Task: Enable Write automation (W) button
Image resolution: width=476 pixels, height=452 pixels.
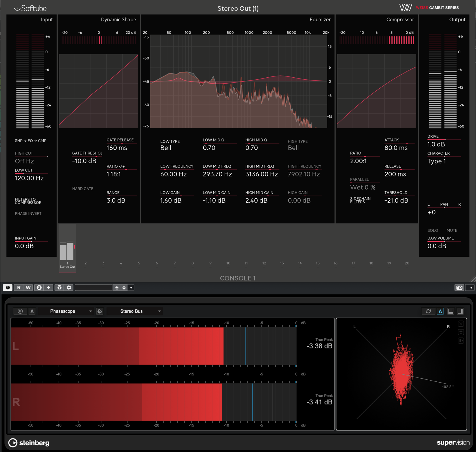Action: 28,288
